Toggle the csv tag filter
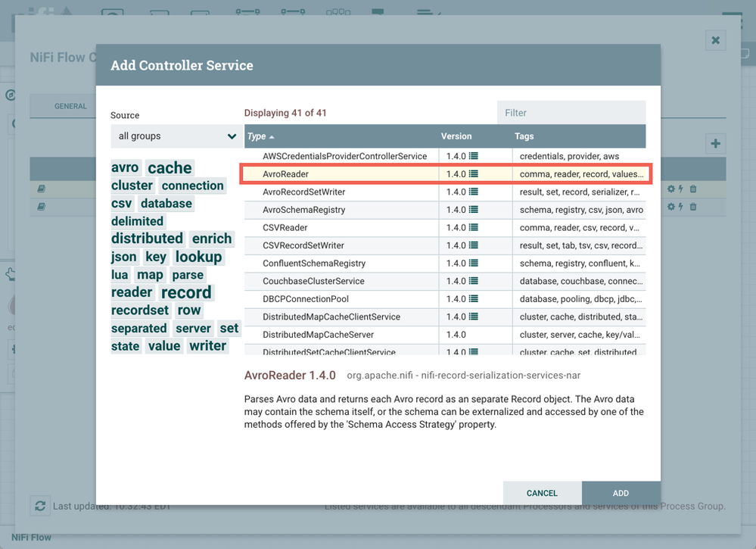The width and height of the screenshot is (756, 549). pos(123,203)
